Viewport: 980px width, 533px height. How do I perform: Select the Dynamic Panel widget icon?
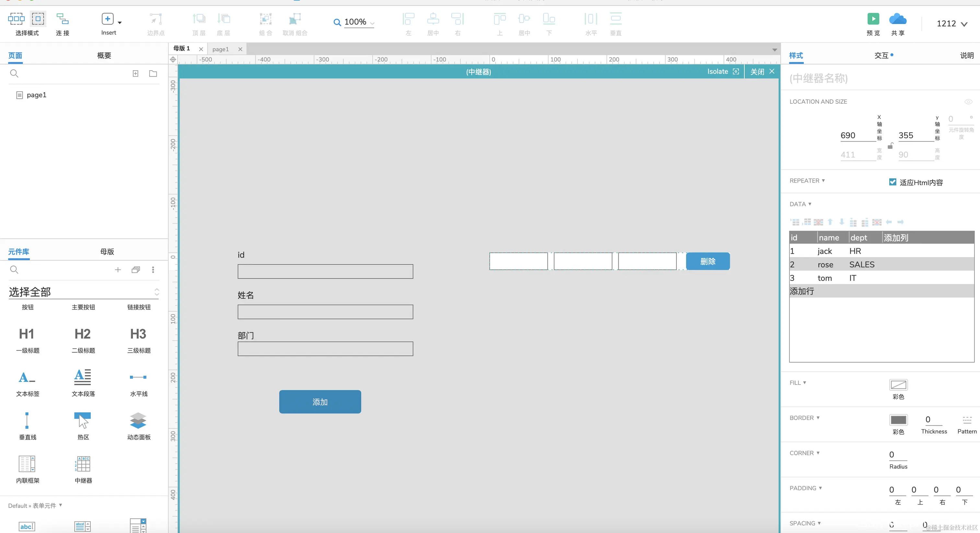click(x=138, y=421)
